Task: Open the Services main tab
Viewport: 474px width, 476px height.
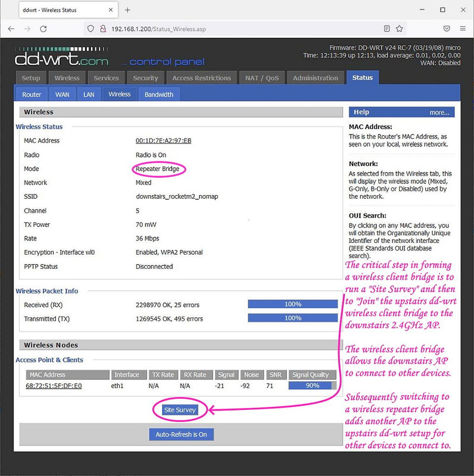Action: 106,78
